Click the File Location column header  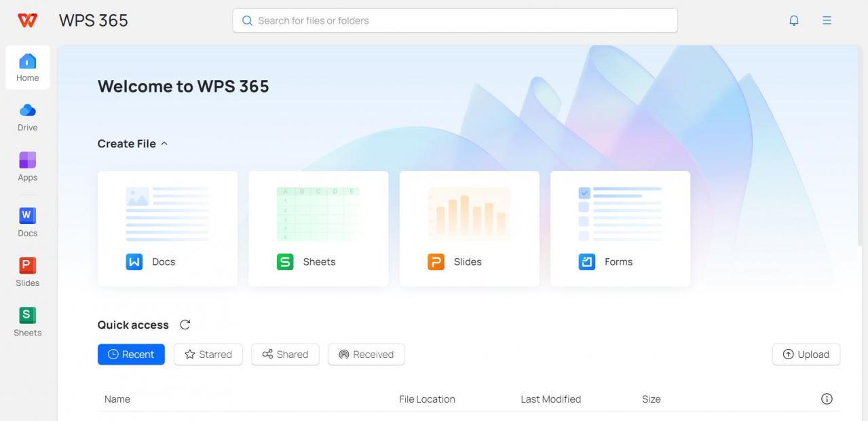coord(427,399)
